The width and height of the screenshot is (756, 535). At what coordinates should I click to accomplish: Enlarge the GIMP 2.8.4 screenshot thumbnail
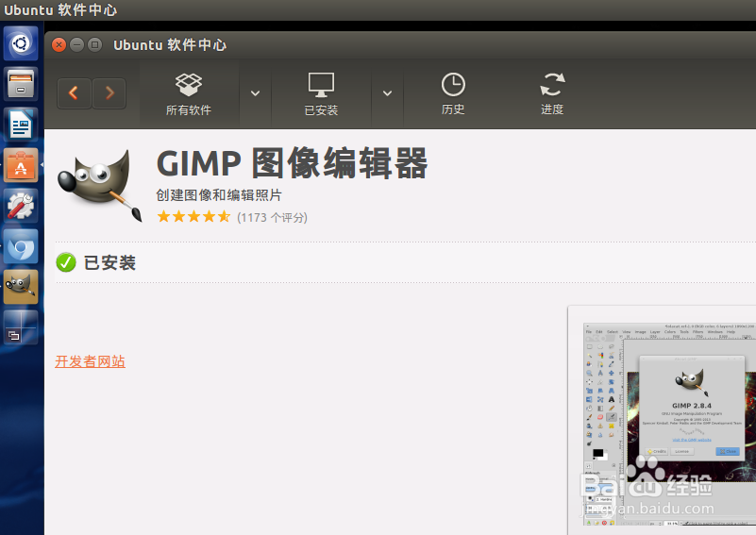point(669,425)
